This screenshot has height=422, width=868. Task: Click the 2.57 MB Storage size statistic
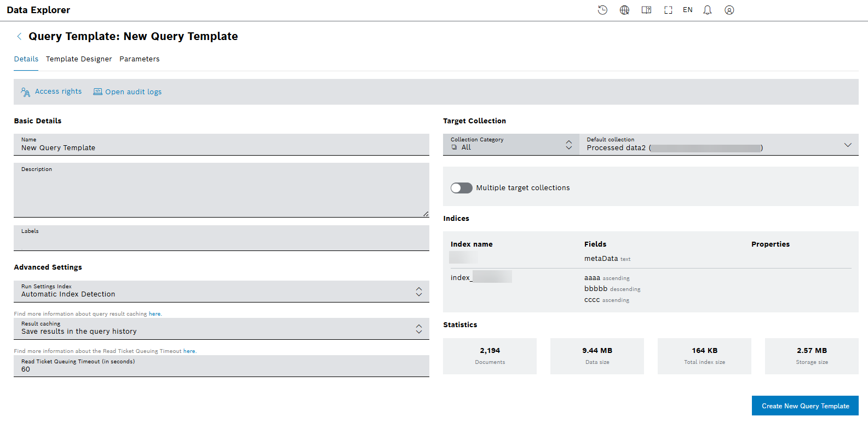click(812, 356)
